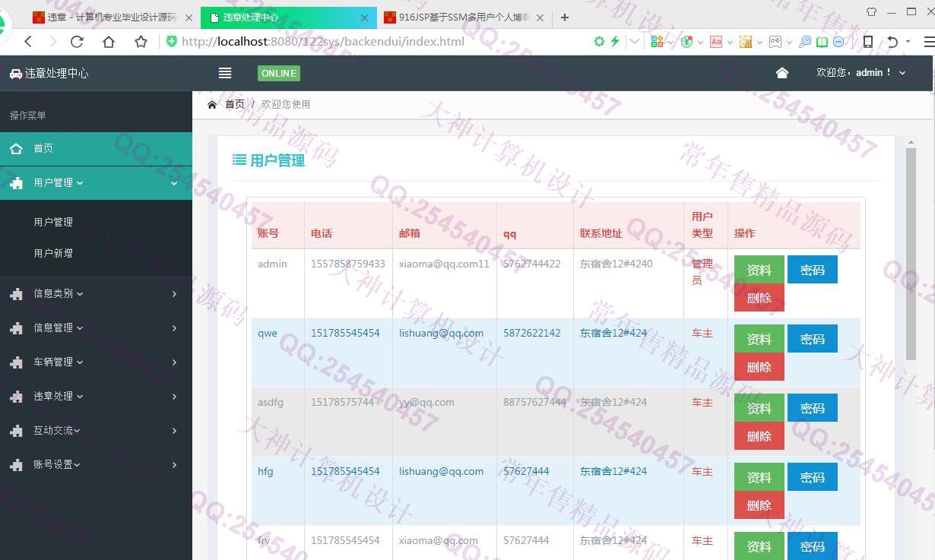This screenshot has width=935, height=560.
Task: Expand the 车辆管理 sidebar menu
Action: pyautogui.click(x=96, y=362)
